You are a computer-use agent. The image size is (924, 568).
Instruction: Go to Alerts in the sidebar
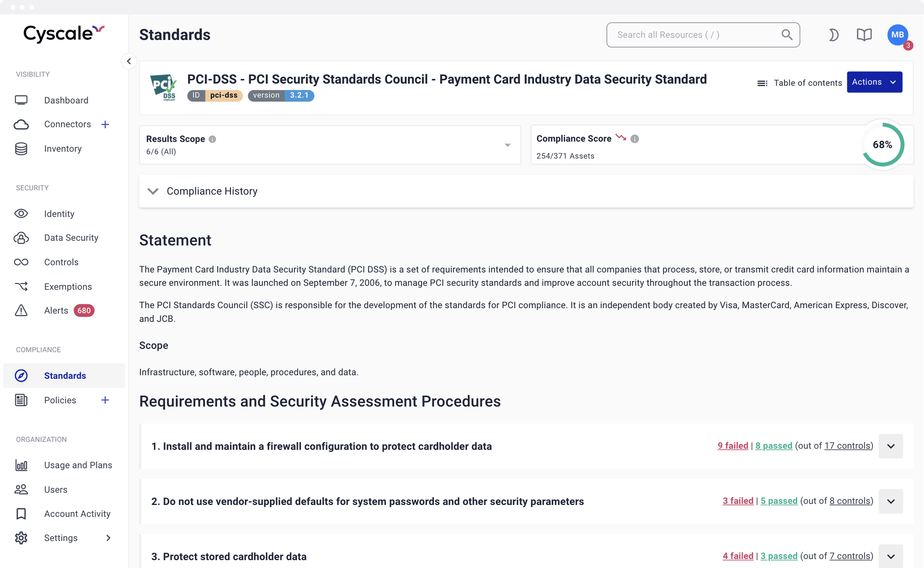(x=56, y=310)
